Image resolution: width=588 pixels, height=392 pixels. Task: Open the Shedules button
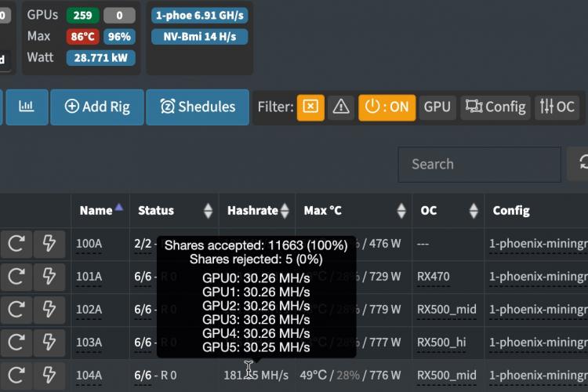198,107
